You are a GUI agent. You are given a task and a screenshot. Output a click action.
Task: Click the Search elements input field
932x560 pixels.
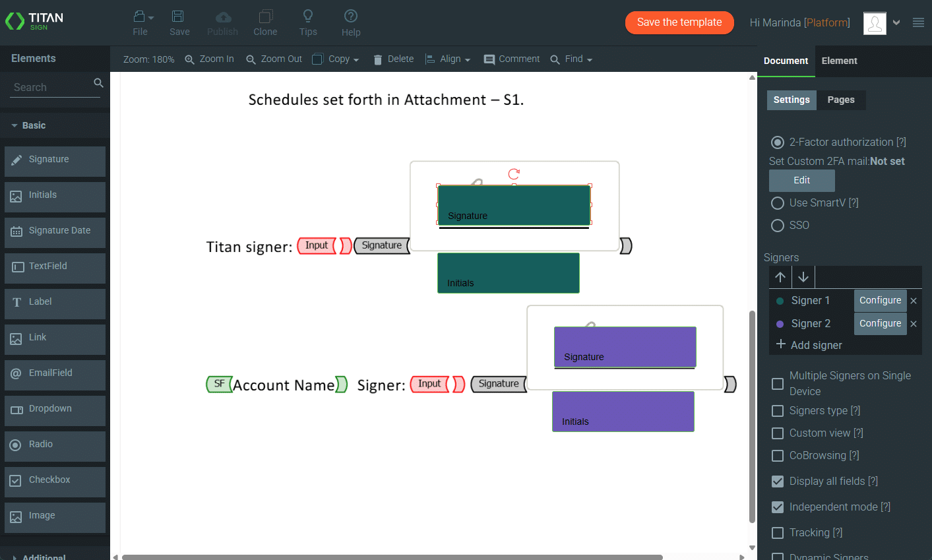(51, 87)
